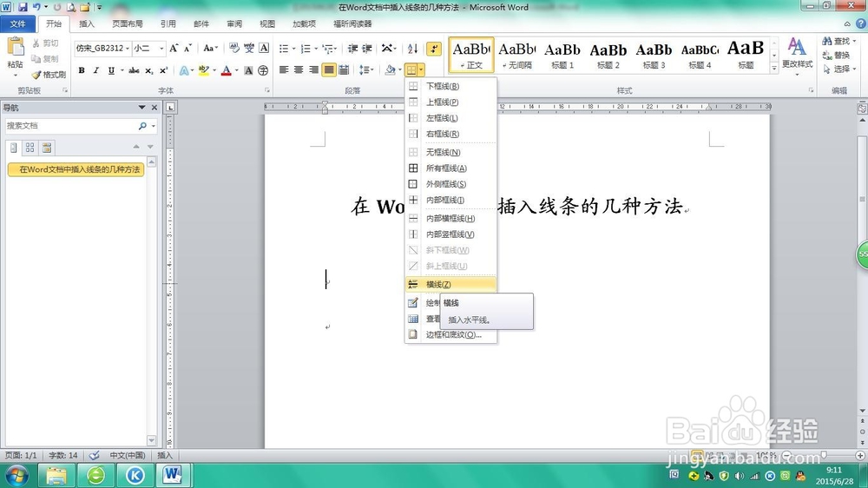Open the borders dropdown arrow
868x488 pixels.
pyautogui.click(x=421, y=69)
